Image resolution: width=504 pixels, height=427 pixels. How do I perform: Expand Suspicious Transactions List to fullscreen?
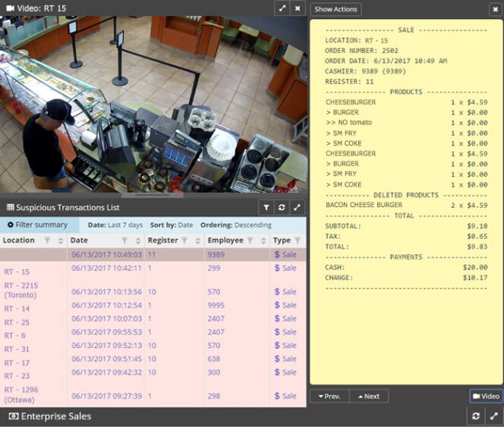tap(297, 207)
